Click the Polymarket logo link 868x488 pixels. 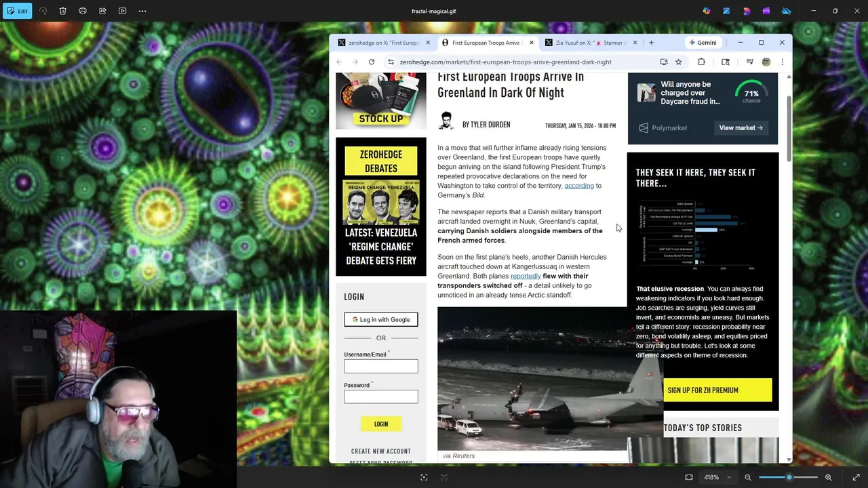663,128
